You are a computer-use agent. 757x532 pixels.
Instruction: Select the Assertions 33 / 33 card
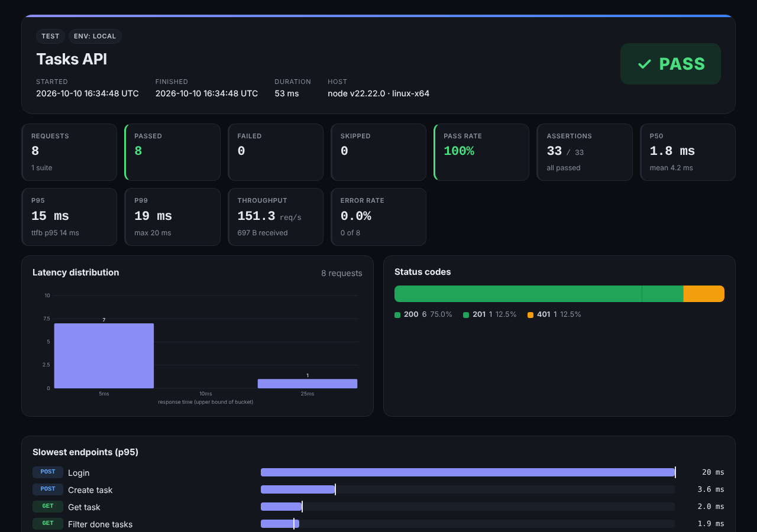585,152
